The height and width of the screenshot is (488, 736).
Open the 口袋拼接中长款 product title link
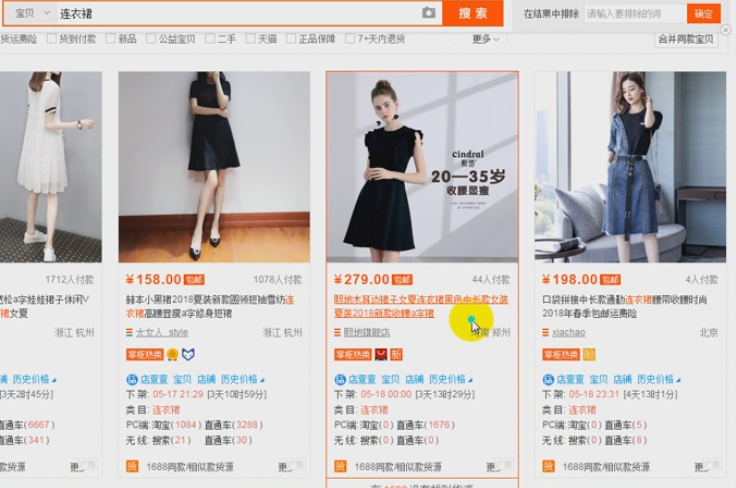tap(624, 306)
